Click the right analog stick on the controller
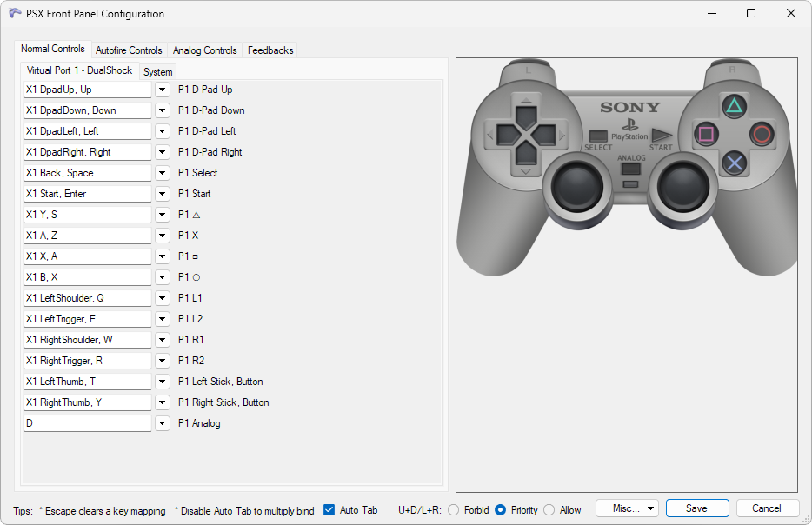Image resolution: width=812 pixels, height=525 pixels. (x=683, y=186)
